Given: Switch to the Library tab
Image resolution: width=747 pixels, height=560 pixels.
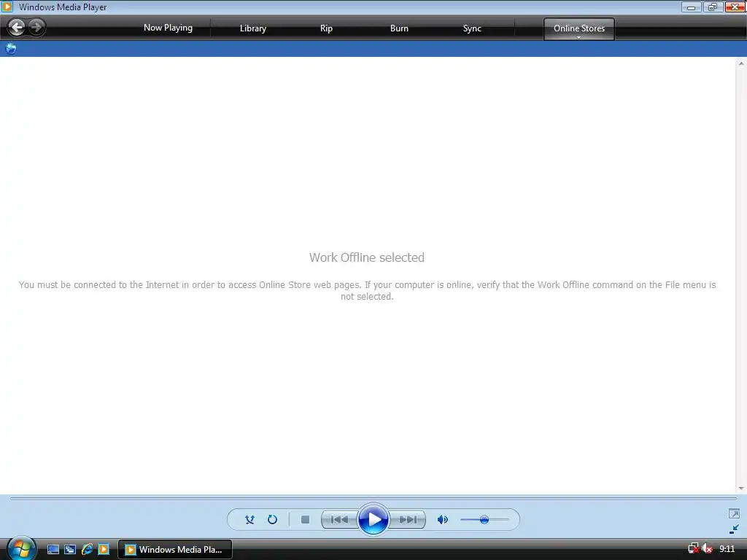Looking at the screenshot, I should (x=253, y=28).
